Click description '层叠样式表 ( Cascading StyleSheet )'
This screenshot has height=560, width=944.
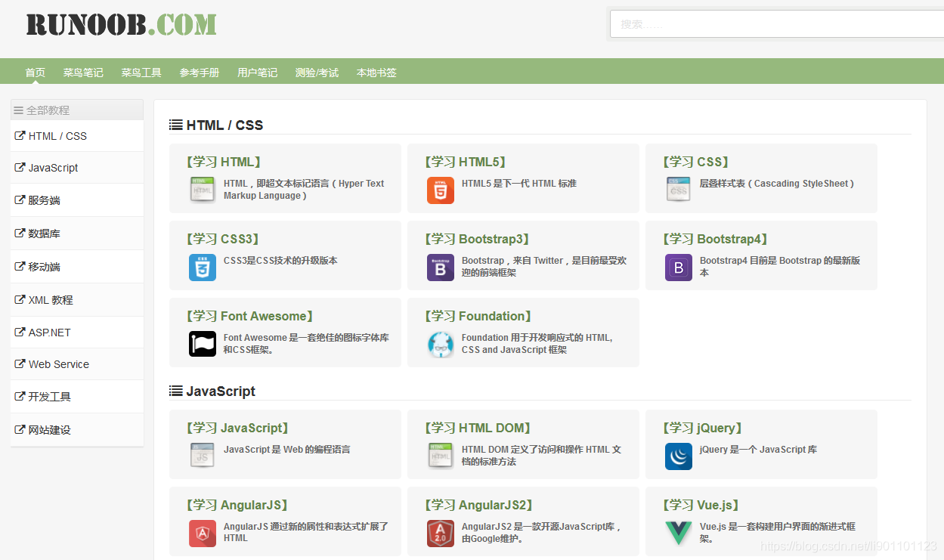777,184
